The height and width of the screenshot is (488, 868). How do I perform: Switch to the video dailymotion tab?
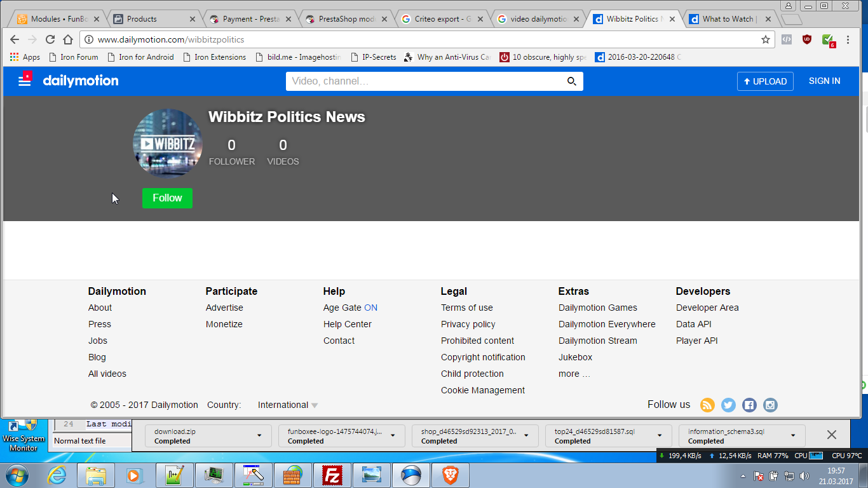(538, 19)
